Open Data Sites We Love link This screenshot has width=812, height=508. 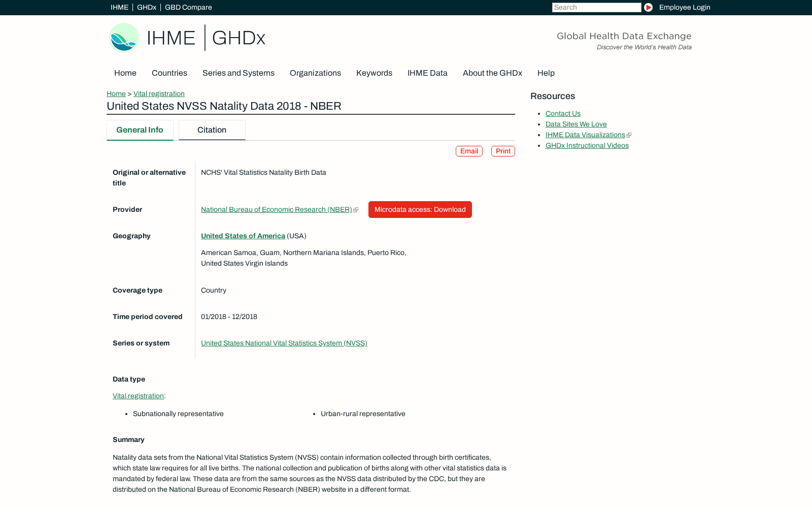click(x=576, y=124)
